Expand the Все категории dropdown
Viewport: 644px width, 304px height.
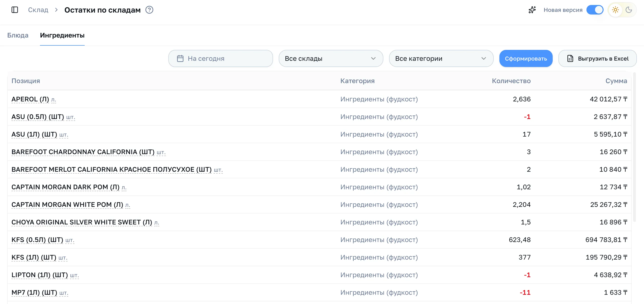[441, 58]
